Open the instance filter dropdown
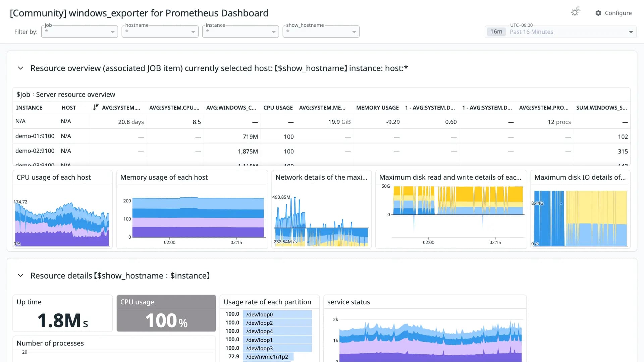 (x=240, y=32)
